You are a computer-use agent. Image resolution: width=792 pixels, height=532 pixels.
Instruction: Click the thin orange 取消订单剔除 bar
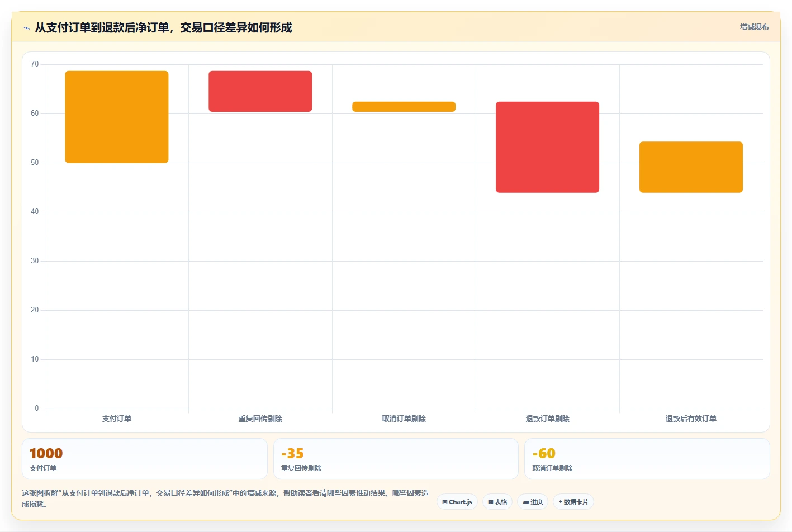click(x=404, y=107)
